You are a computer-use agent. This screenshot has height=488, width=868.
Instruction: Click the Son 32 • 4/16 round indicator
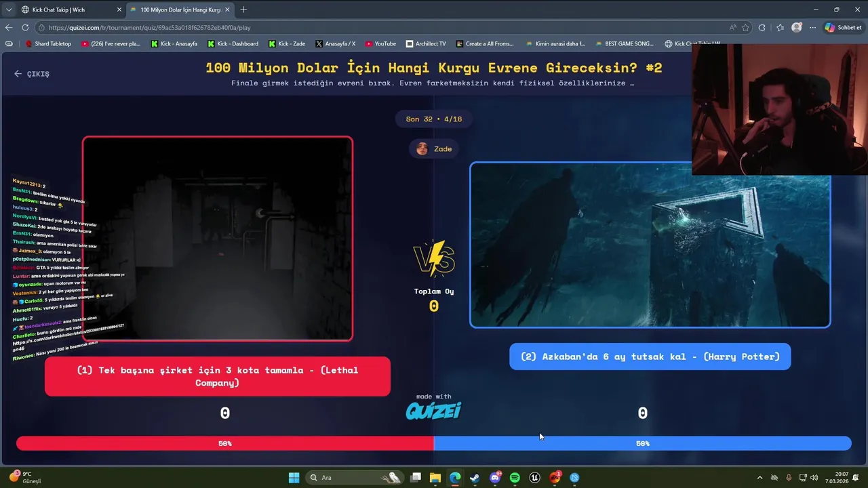coord(434,119)
